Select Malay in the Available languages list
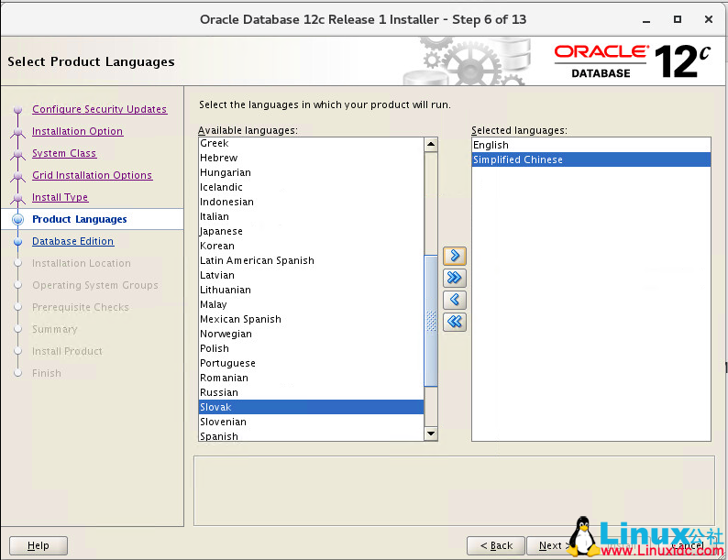This screenshot has height=560, width=728. (311, 305)
